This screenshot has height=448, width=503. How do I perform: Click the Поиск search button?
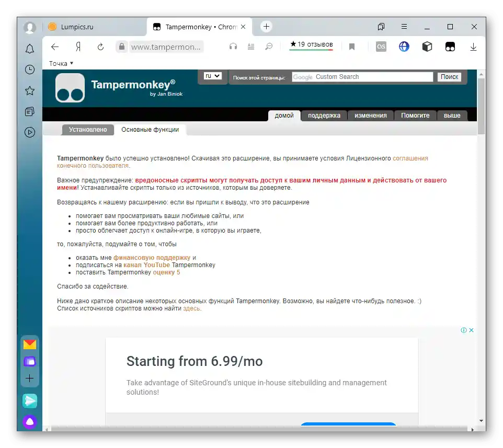pos(449,77)
